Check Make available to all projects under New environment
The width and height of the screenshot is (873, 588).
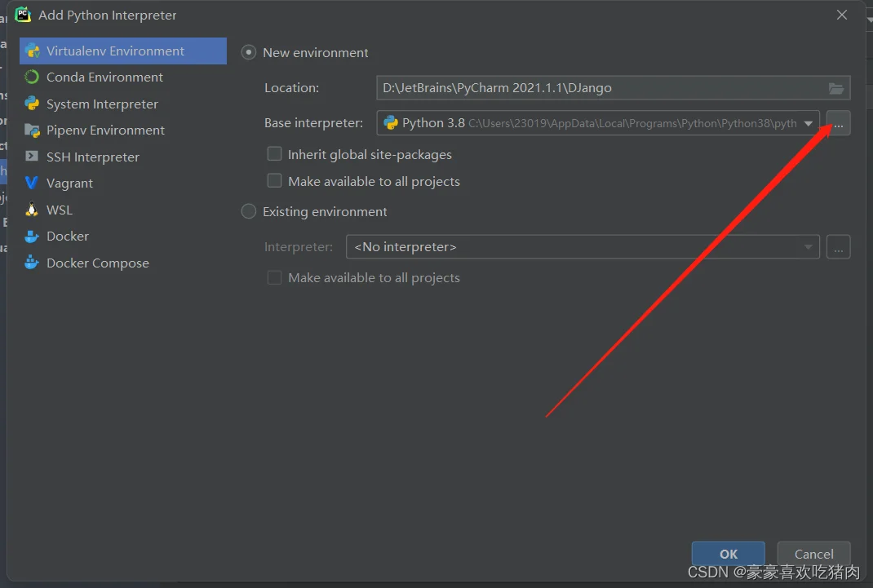click(x=274, y=181)
